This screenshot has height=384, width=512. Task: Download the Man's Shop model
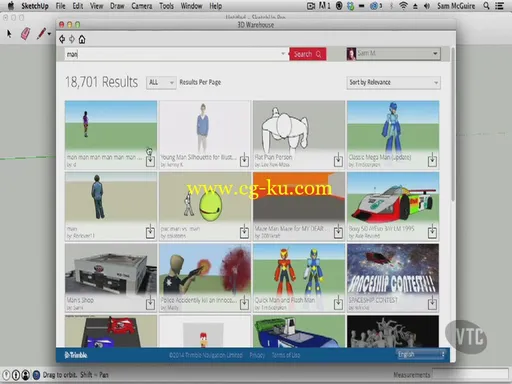pos(150,303)
